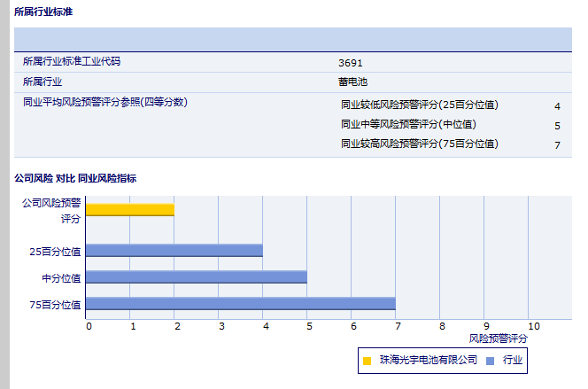588x389 pixels.
Task: Click 同业较高风险预警评分(75百分位值) label
Action: point(420,144)
